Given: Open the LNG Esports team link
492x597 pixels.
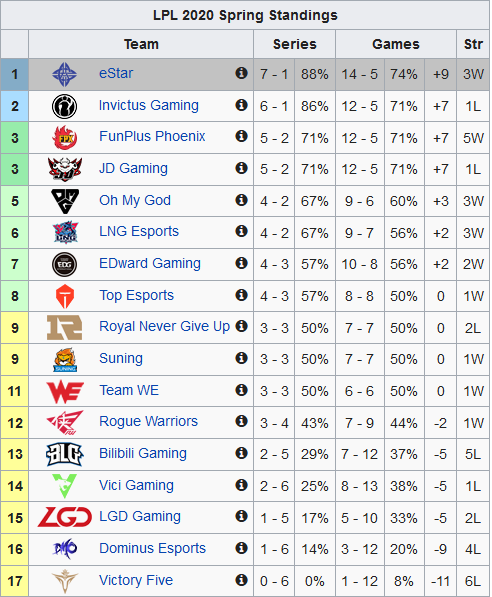Looking at the screenshot, I should coord(139,231).
